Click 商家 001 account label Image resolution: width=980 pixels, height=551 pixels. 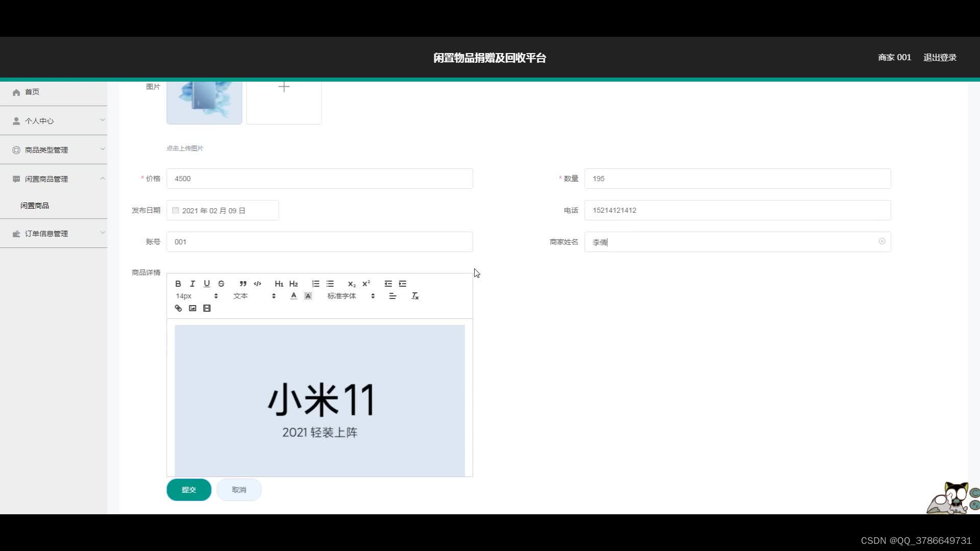tap(894, 58)
